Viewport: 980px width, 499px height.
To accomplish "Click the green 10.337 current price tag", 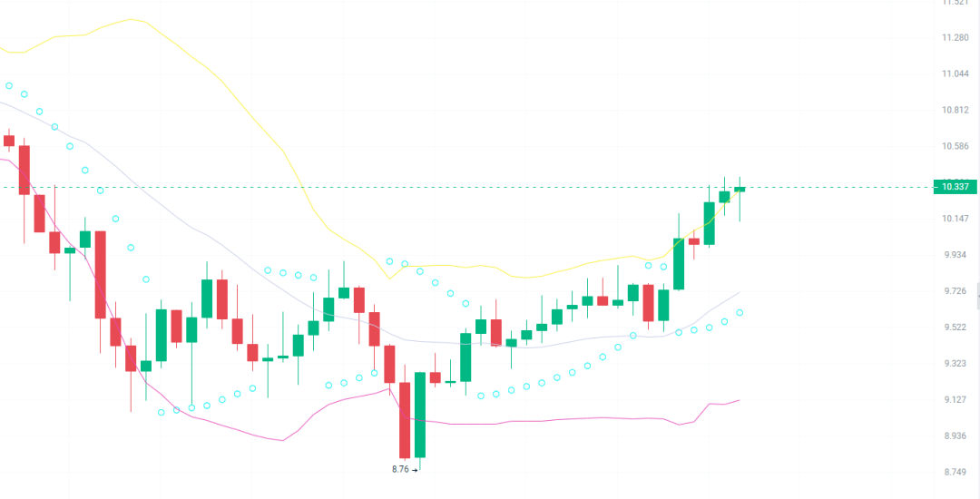I will pos(955,187).
